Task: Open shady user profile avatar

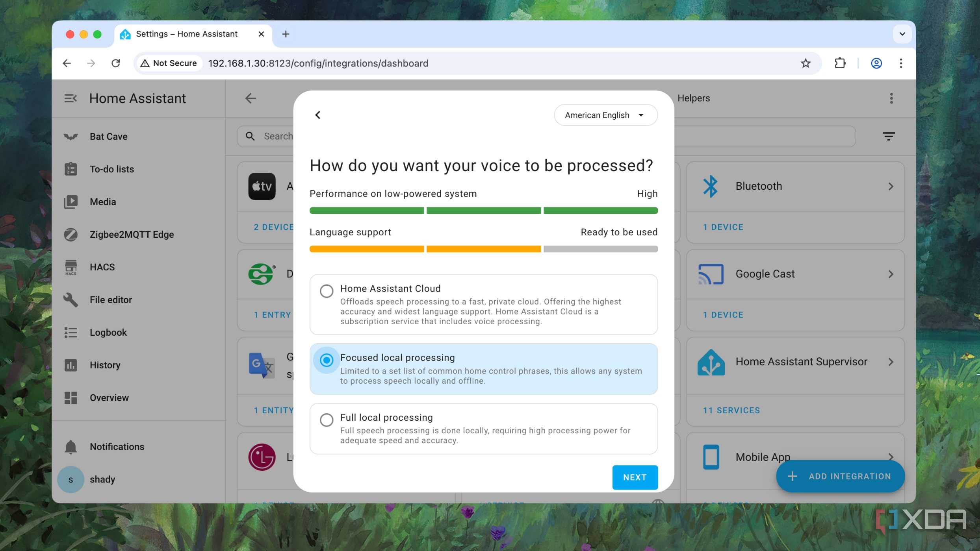Action: pyautogui.click(x=71, y=480)
